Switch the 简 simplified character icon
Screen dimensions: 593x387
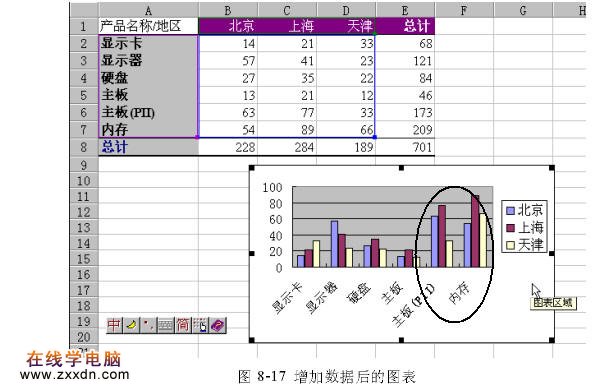[183, 325]
